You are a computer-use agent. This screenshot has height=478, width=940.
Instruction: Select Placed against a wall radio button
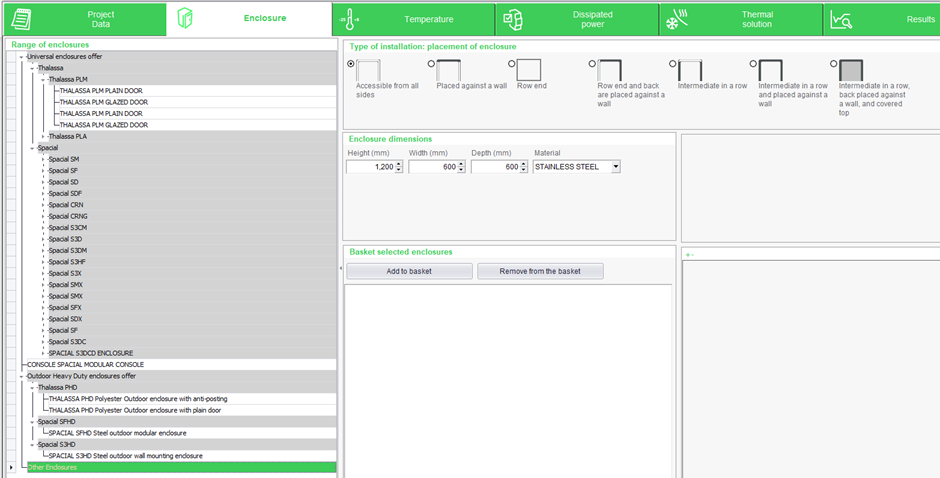click(x=432, y=63)
